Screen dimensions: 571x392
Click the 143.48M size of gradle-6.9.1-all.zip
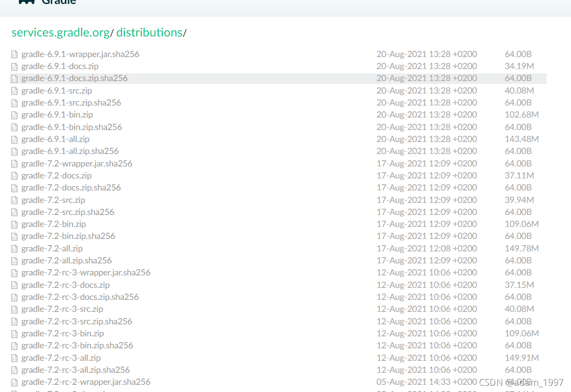point(522,139)
